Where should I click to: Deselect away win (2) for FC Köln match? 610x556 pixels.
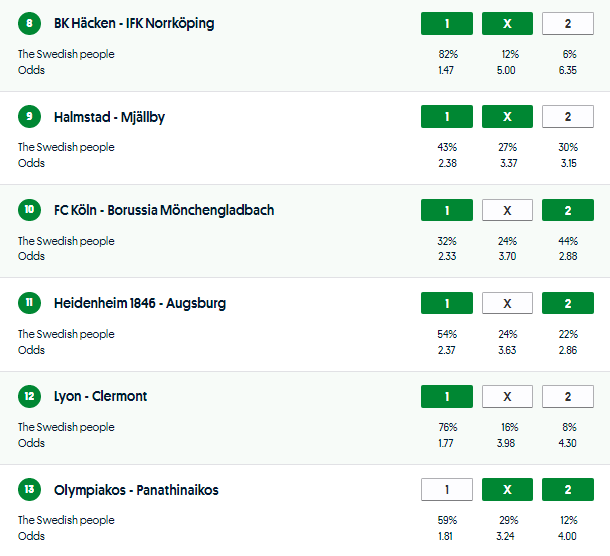tap(567, 210)
